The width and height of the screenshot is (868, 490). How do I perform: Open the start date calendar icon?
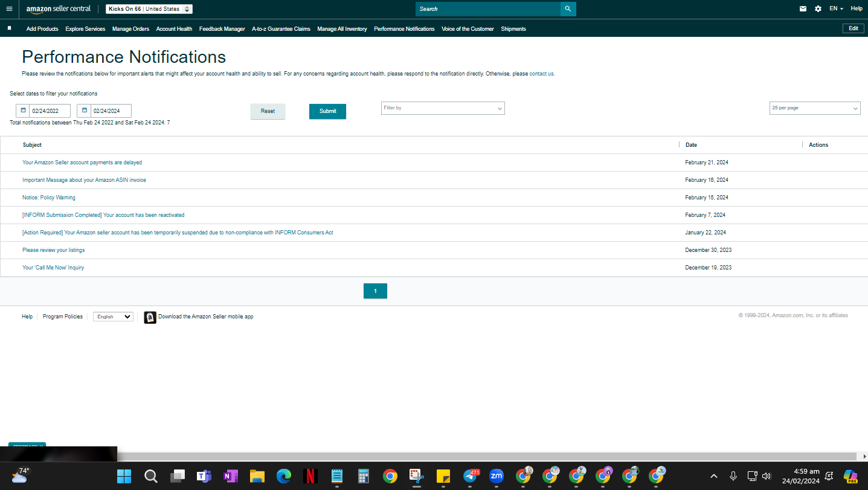coord(23,111)
